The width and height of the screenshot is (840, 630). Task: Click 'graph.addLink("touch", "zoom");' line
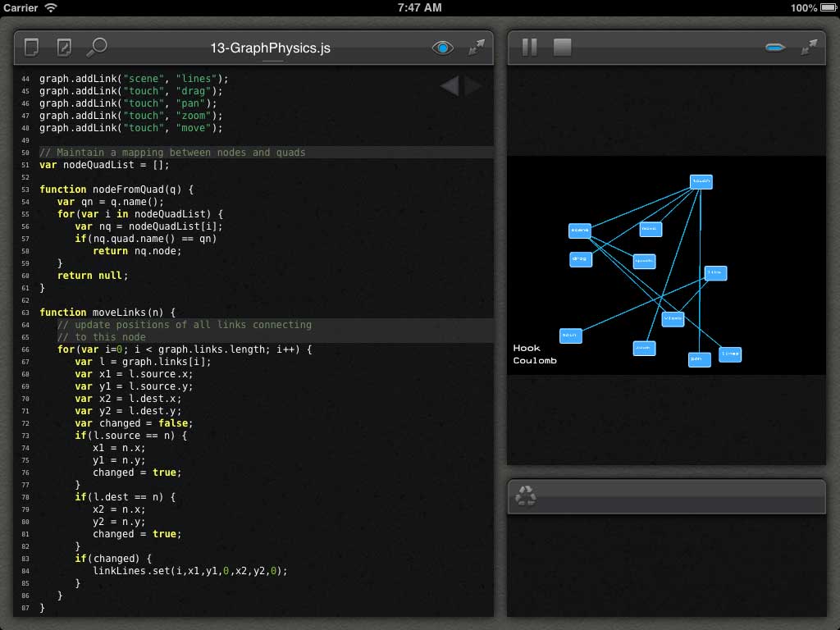[131, 116]
